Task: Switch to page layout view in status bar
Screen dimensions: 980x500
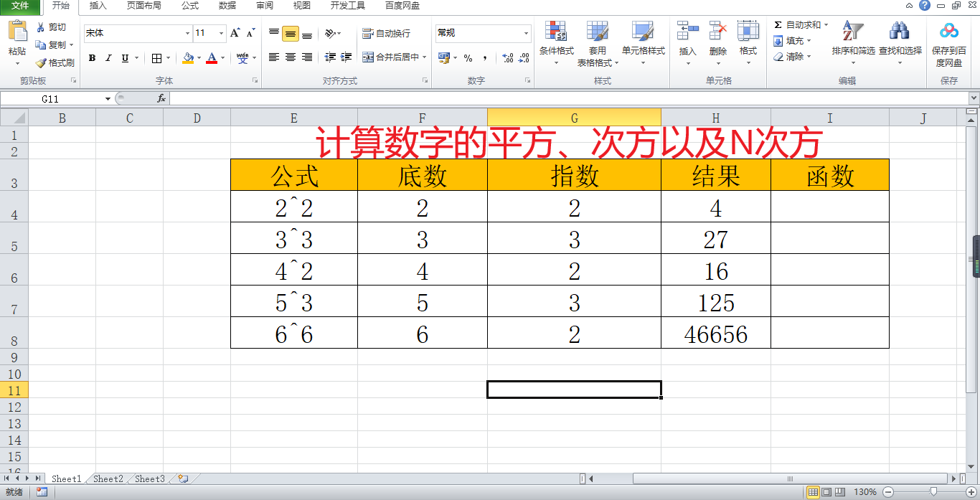Action: [x=826, y=492]
